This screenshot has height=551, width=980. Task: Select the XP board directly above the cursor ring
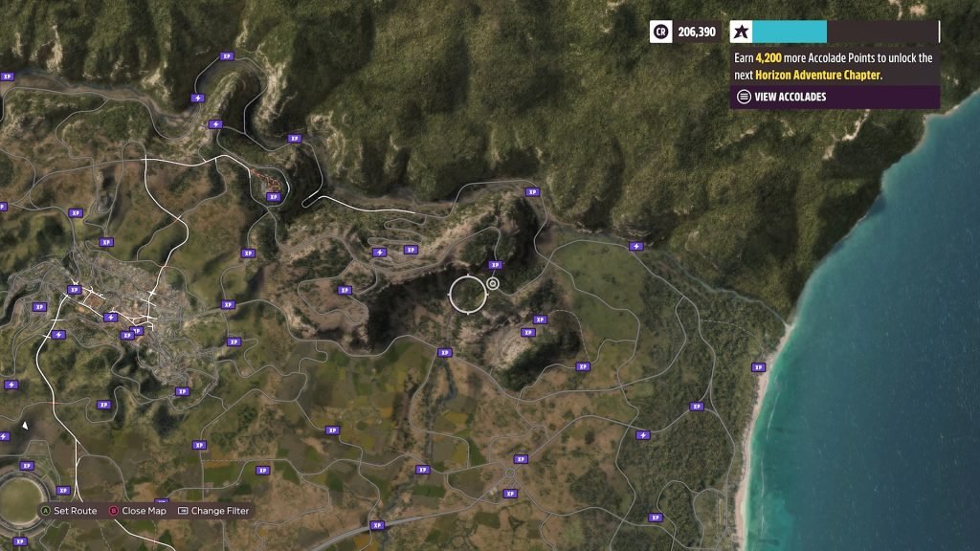(x=495, y=265)
